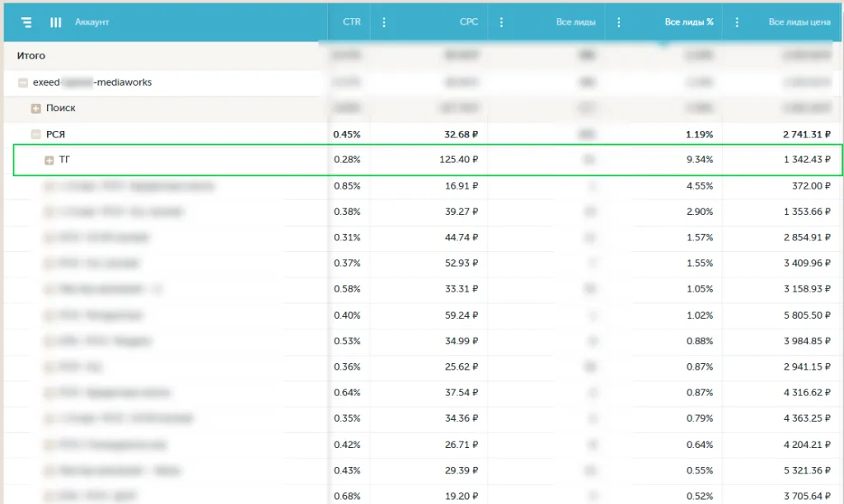
Task: Collapse the exeed mediaworks account node
Action: [22, 82]
